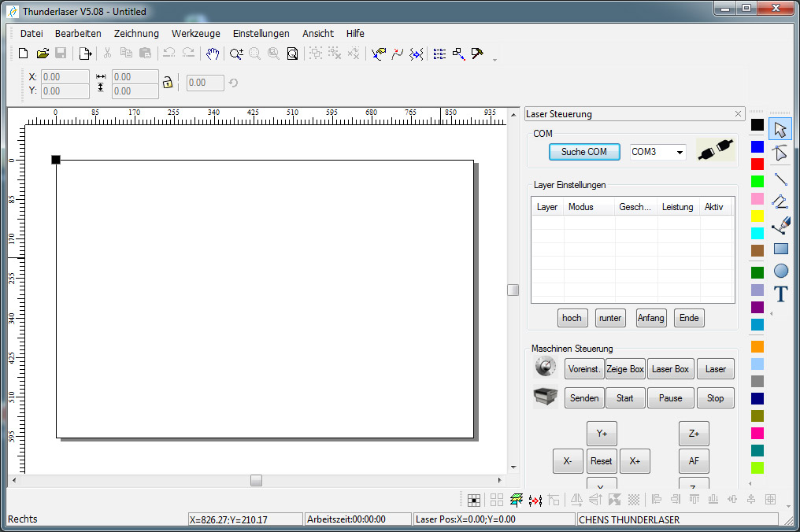800x532 pixels.
Task: Expand the top toolbar overflow arrow
Action: point(494,60)
